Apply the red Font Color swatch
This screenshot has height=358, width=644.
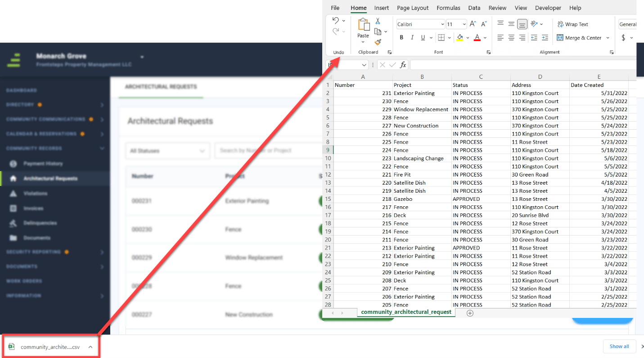click(x=477, y=37)
